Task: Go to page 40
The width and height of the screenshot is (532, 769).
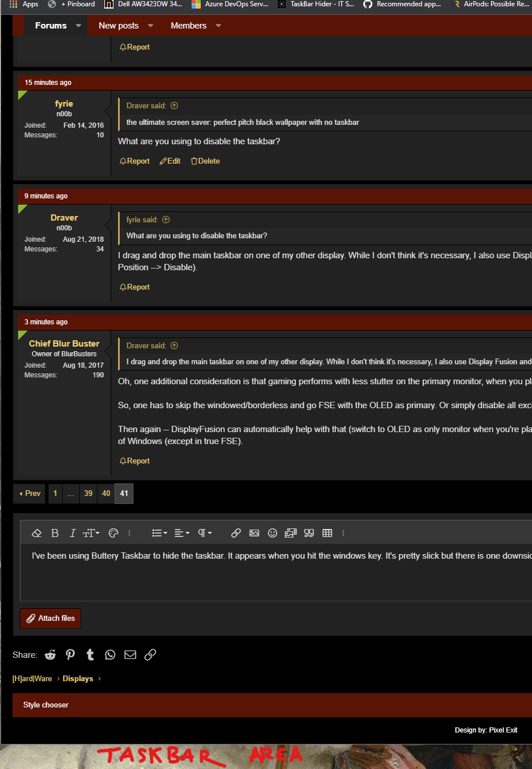Action: click(x=106, y=494)
